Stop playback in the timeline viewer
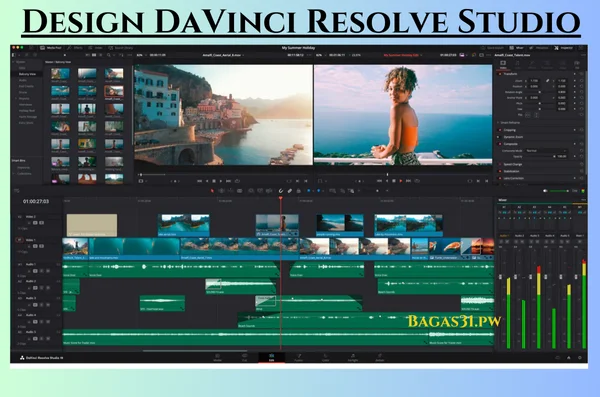The image size is (600, 397). click(394, 181)
